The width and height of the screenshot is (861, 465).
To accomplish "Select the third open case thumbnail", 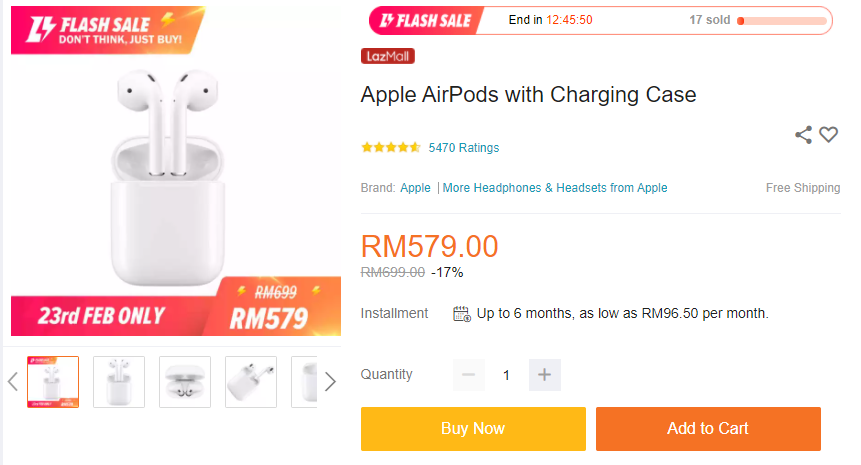I will click(185, 382).
